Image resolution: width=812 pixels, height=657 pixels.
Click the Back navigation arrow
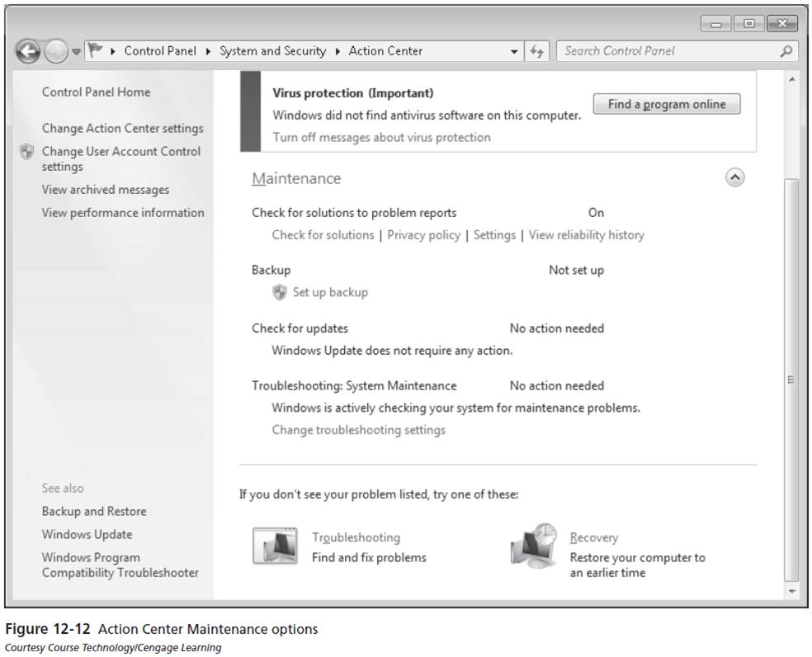pyautogui.click(x=28, y=51)
